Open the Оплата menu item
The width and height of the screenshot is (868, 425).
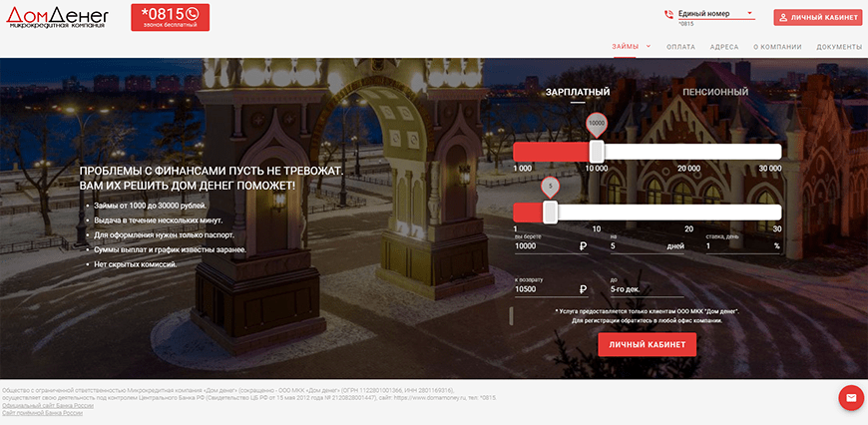[x=680, y=47]
